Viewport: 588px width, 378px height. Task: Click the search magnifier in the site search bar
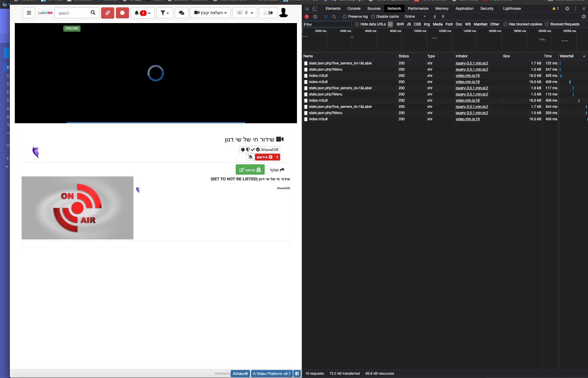93,13
